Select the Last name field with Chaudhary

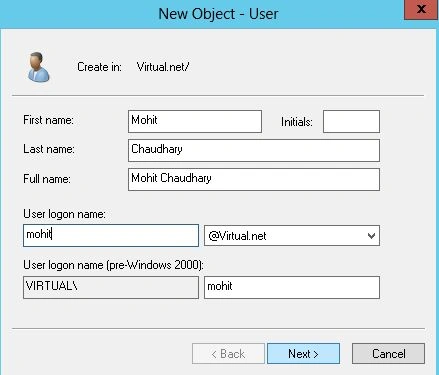[x=254, y=150]
